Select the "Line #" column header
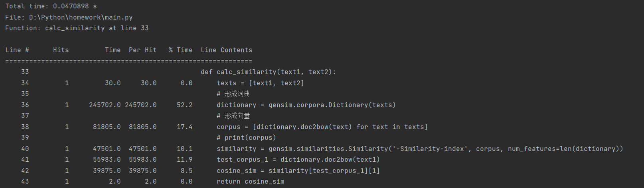Image resolution: width=644 pixels, height=188 pixels. coord(17,50)
